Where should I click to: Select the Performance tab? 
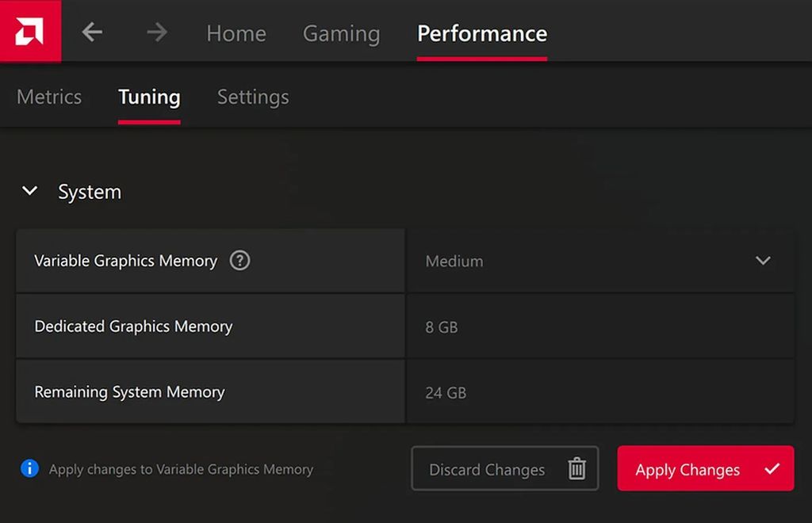pos(481,33)
